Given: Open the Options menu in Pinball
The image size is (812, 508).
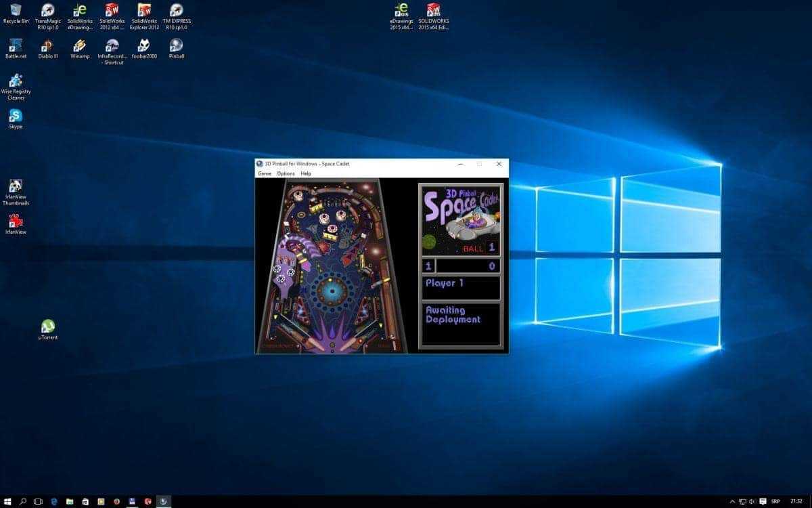Looking at the screenshot, I should coord(286,173).
